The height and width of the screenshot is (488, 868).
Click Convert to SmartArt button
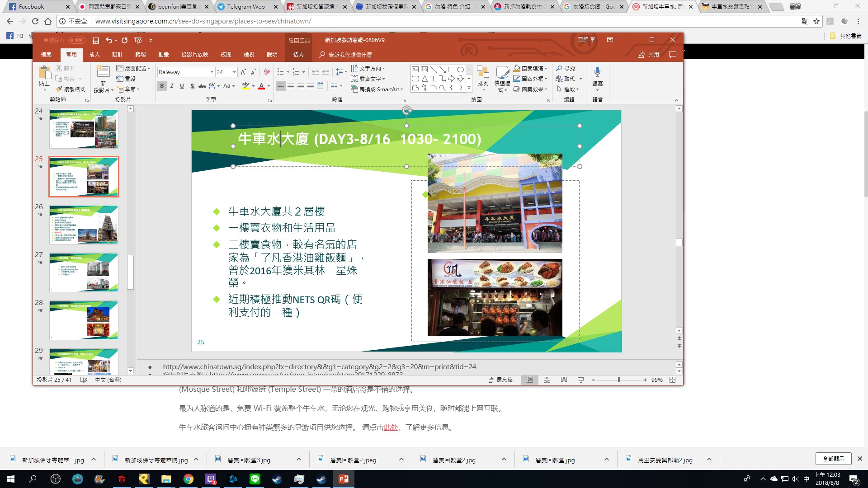[x=377, y=89]
